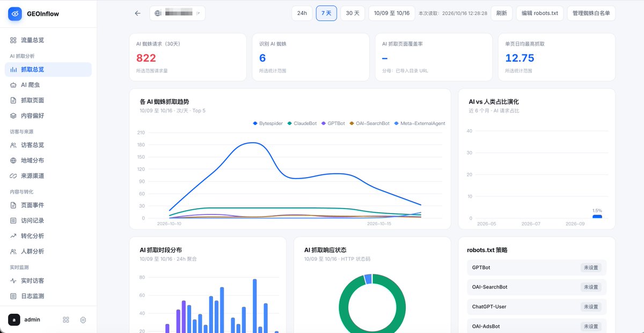Click the 刷新 refresh button
Viewport: 644px width, 333px height.
(502, 13)
